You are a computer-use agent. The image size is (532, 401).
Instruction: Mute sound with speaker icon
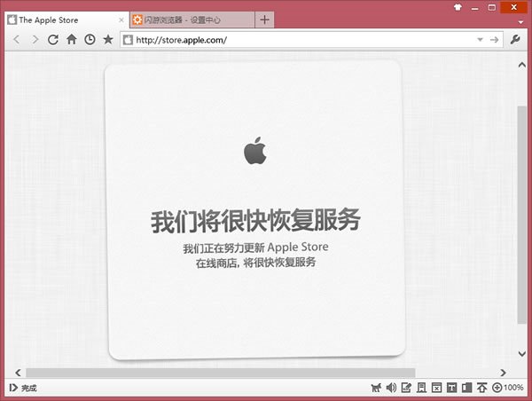coord(391,388)
